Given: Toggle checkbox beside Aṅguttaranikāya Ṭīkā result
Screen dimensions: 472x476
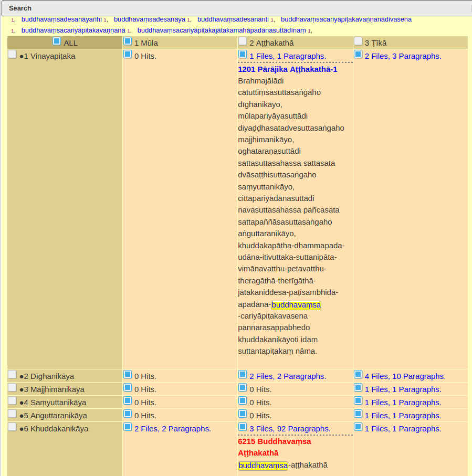Looking at the screenshot, I should 358,414.
